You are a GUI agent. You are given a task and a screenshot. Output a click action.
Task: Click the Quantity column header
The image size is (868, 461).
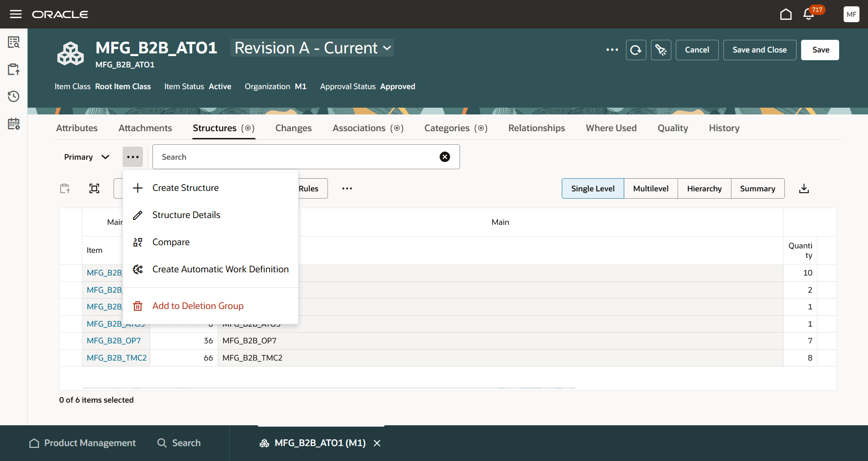[800, 250]
